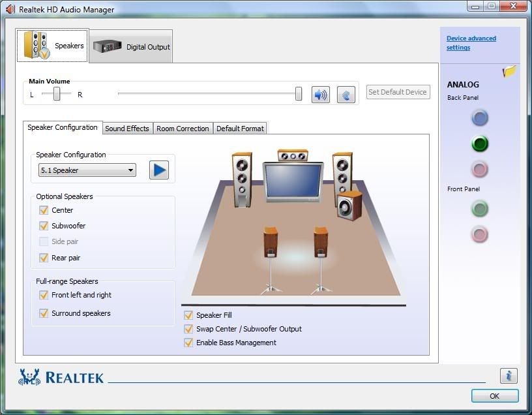
Task: Click the center speaker above the TV
Action: (x=293, y=155)
